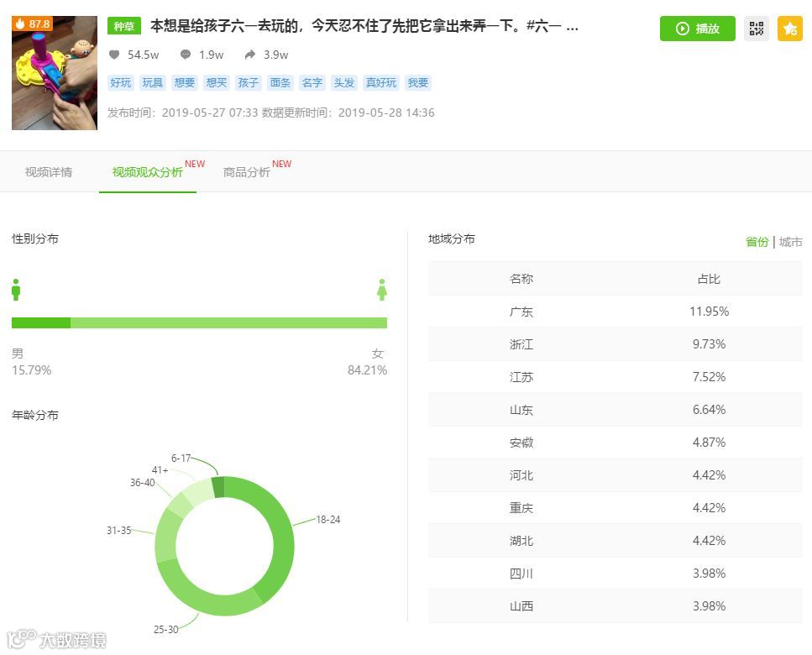The image size is (812, 655).
Task: Open the video thumbnail image
Action: coord(55,73)
